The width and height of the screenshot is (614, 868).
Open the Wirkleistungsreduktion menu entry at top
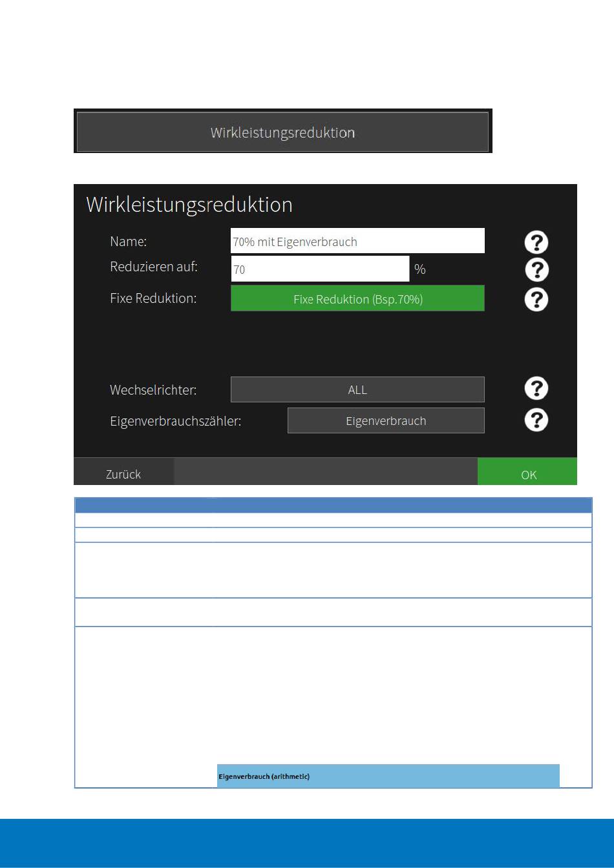282,132
